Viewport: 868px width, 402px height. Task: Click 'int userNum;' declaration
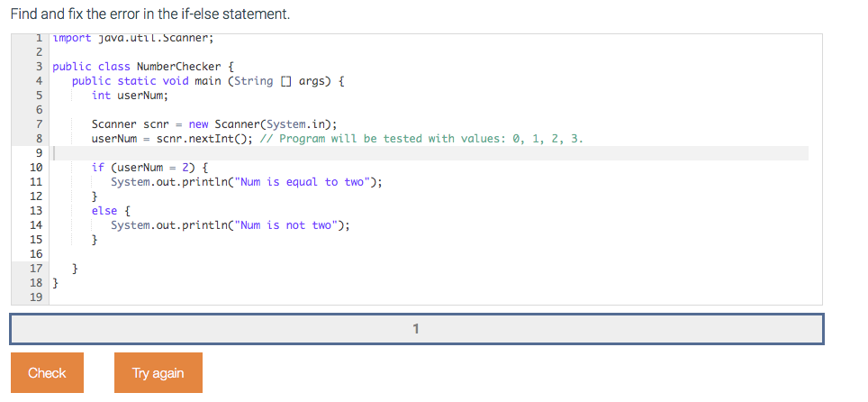[x=130, y=96]
